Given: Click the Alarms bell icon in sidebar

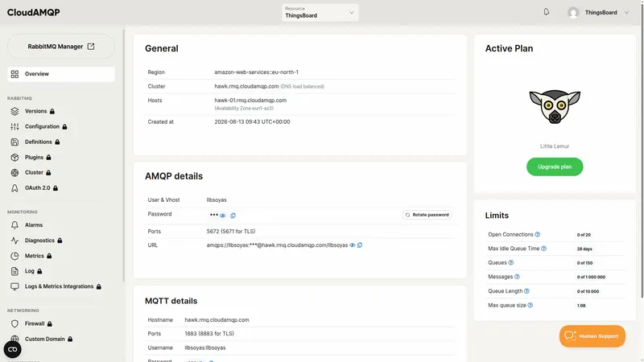Looking at the screenshot, I should (14, 225).
